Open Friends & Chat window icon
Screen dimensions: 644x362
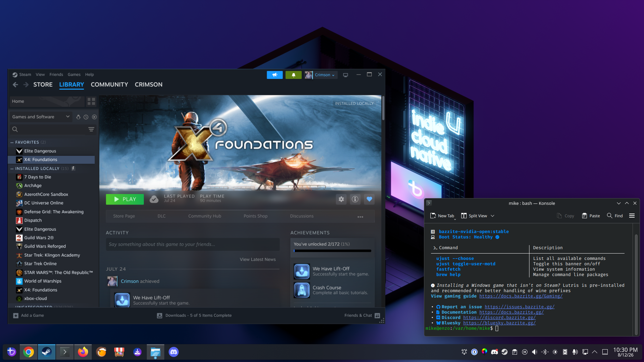click(x=377, y=316)
